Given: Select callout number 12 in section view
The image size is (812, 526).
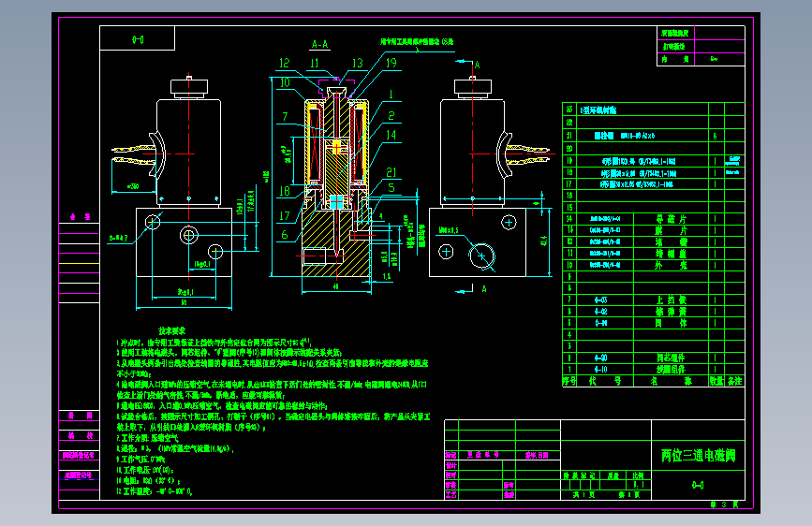Looking at the screenshot, I should point(285,63).
